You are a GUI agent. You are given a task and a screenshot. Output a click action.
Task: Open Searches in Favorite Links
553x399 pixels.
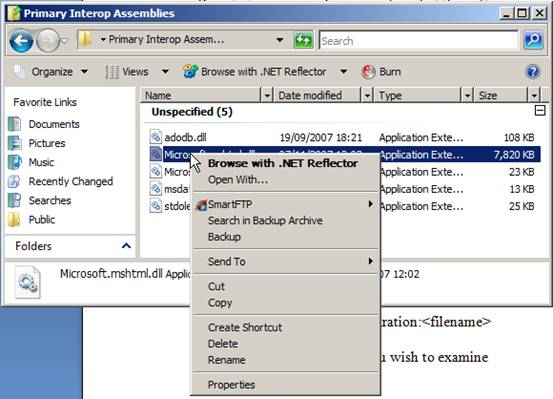click(x=50, y=200)
